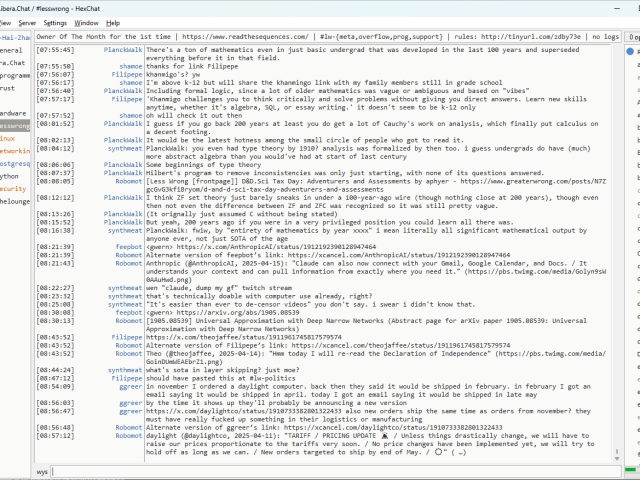Screen dimensions: 640x480
Task: Open Filipepe's x.com theojaffee status link
Action: tap(244, 337)
